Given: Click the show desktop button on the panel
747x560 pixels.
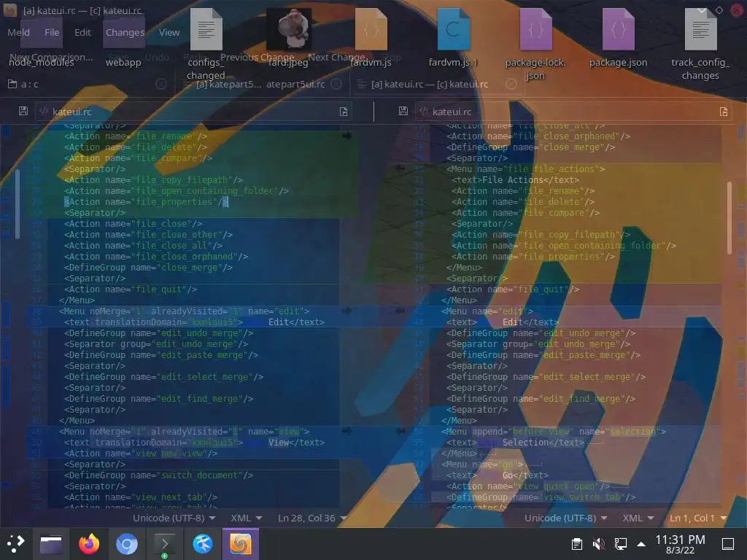Looking at the screenshot, I should (728, 543).
